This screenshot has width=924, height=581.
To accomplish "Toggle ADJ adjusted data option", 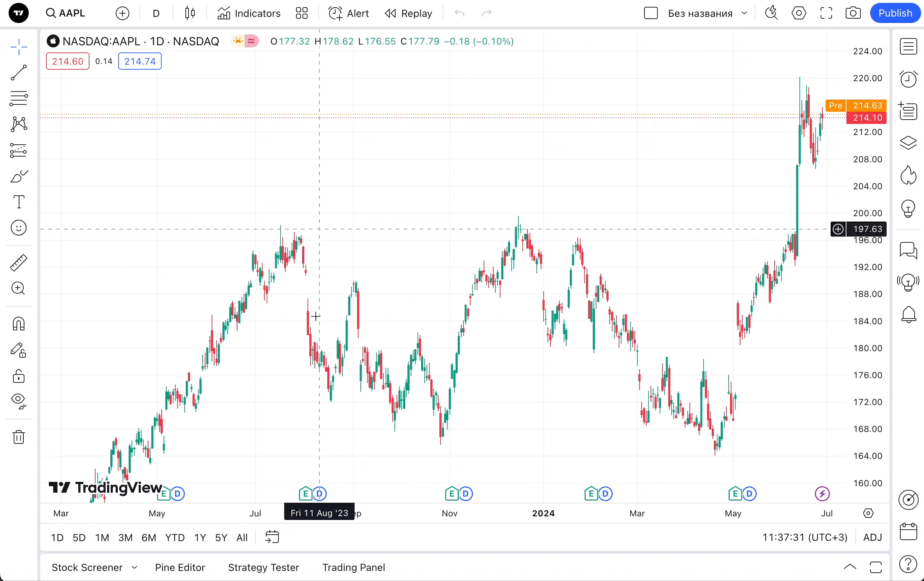I will click(x=872, y=537).
